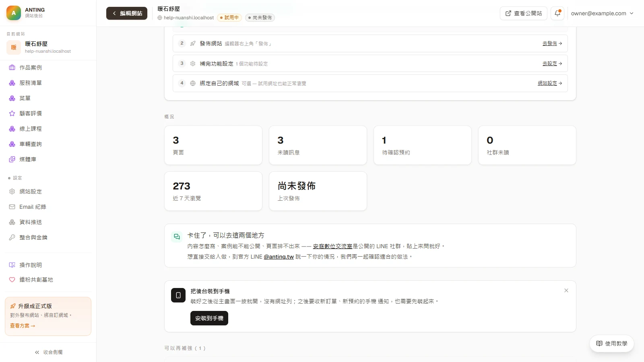The height and width of the screenshot is (362, 644).
Task: Select current site 暖石舒壓 in sidebar
Action: (x=48, y=47)
